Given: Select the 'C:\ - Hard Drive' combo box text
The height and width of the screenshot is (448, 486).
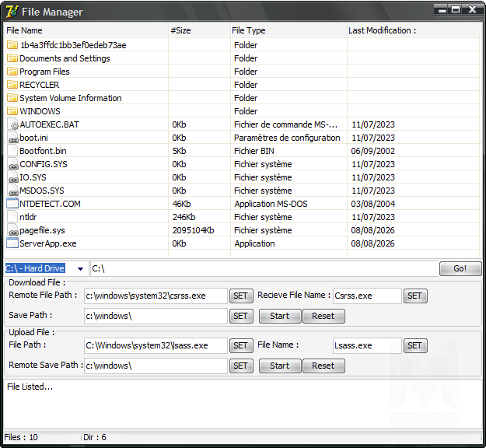Looking at the screenshot, I should (35, 268).
